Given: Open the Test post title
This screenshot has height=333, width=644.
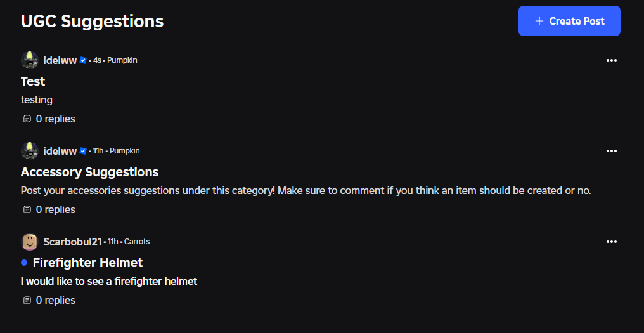Looking at the screenshot, I should pyautogui.click(x=33, y=81).
